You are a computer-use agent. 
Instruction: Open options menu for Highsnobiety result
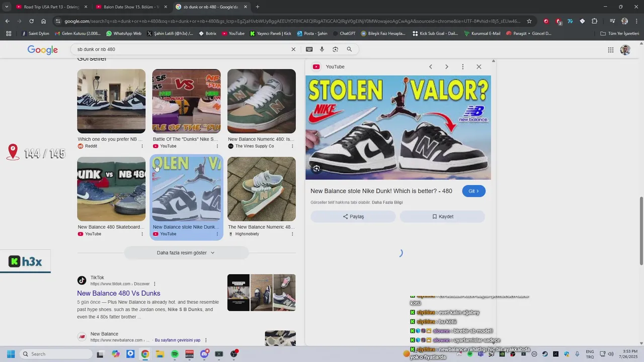[x=292, y=234]
